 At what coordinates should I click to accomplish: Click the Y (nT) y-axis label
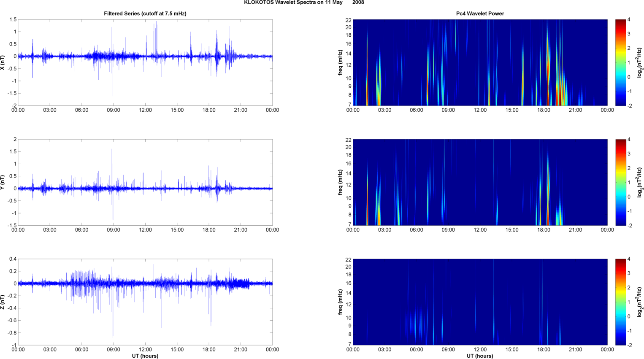coord(3,182)
